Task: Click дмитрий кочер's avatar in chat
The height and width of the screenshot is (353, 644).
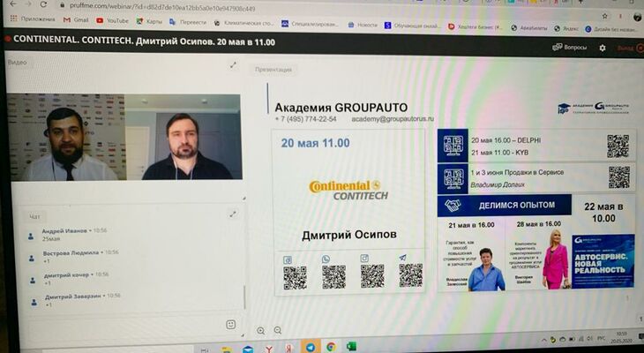Action: 34,281
